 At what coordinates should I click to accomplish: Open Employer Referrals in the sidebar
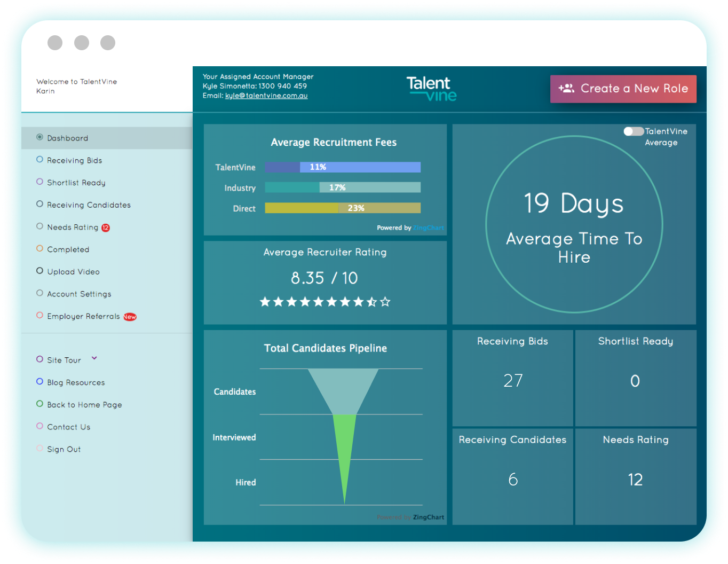coord(83,317)
